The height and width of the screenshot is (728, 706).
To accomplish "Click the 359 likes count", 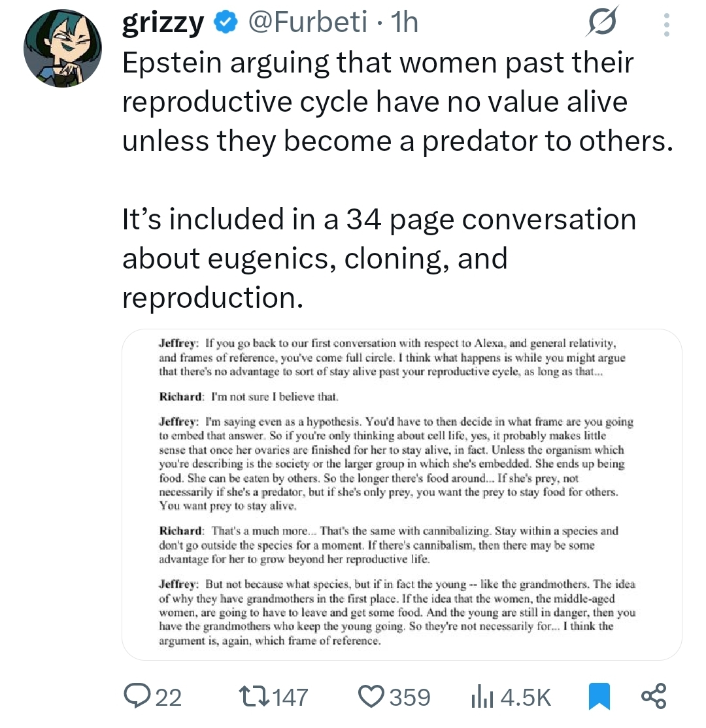I will coord(411,697).
